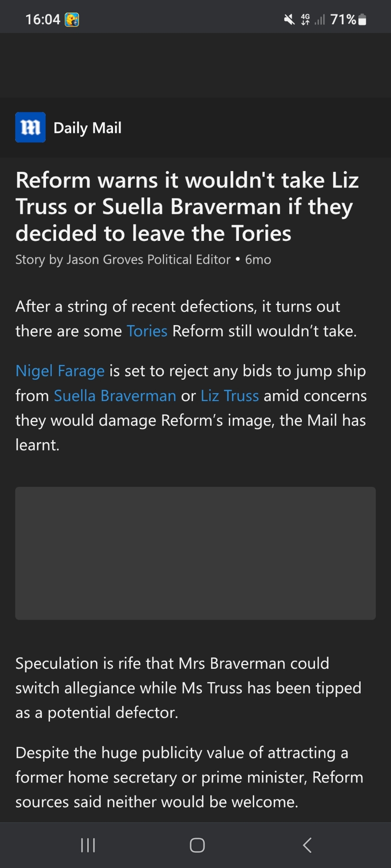This screenshot has width=391, height=868.
Task: Tap the muted sound status icon
Action: 289,20
